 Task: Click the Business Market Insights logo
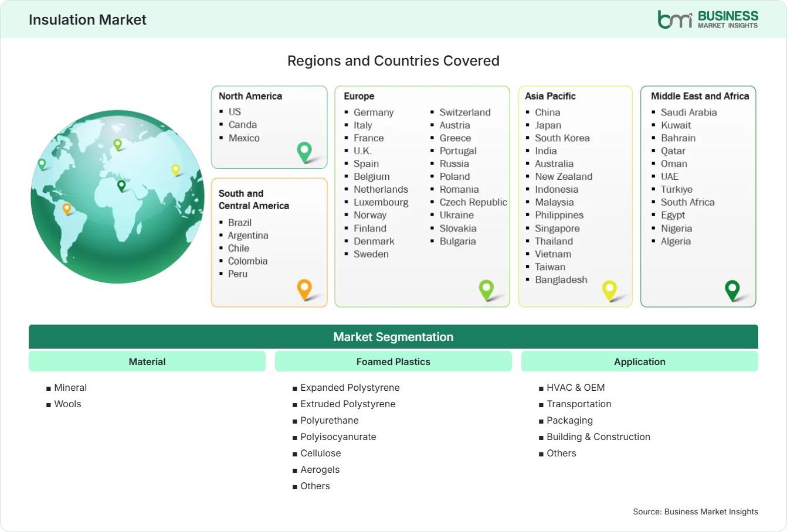tap(708, 19)
